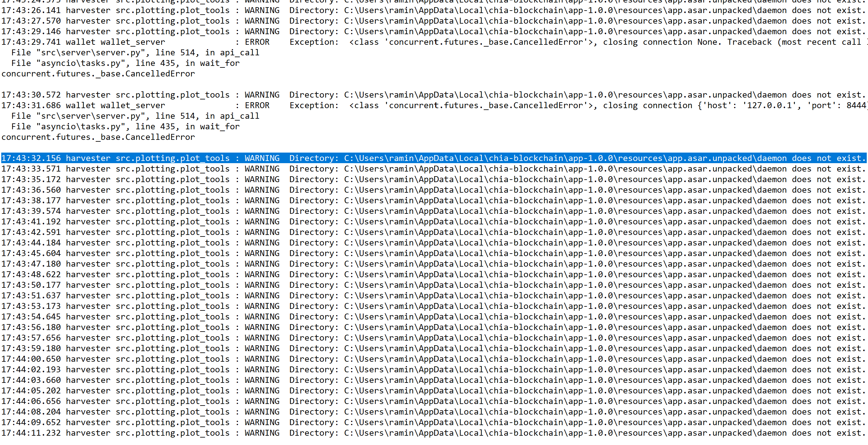Click the 17:43:42.591 harvester warning line

click(433, 232)
